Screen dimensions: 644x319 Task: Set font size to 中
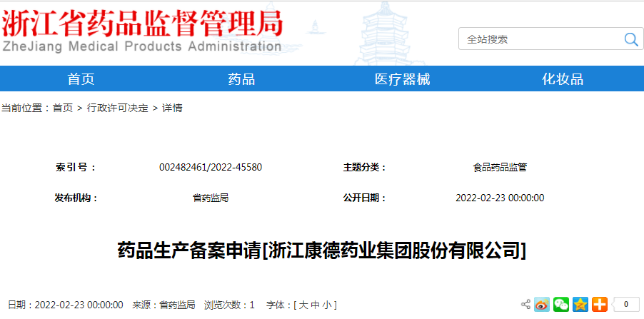(x=315, y=305)
